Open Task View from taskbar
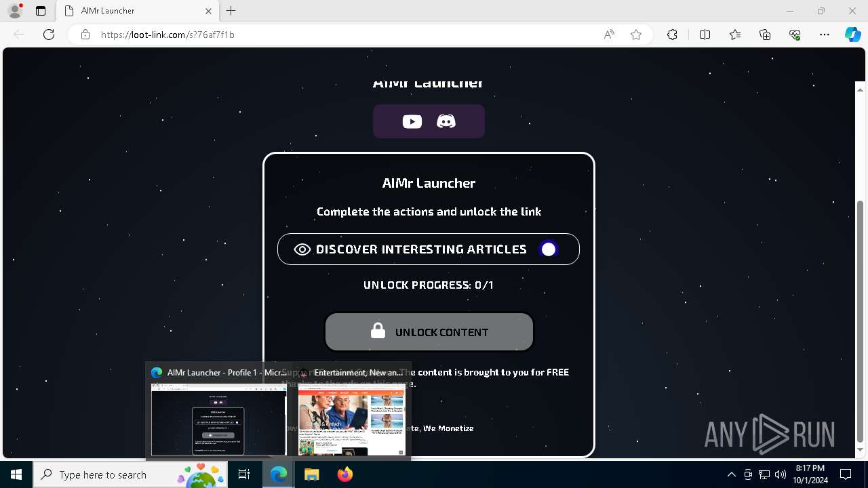This screenshot has height=488, width=868. click(245, 474)
